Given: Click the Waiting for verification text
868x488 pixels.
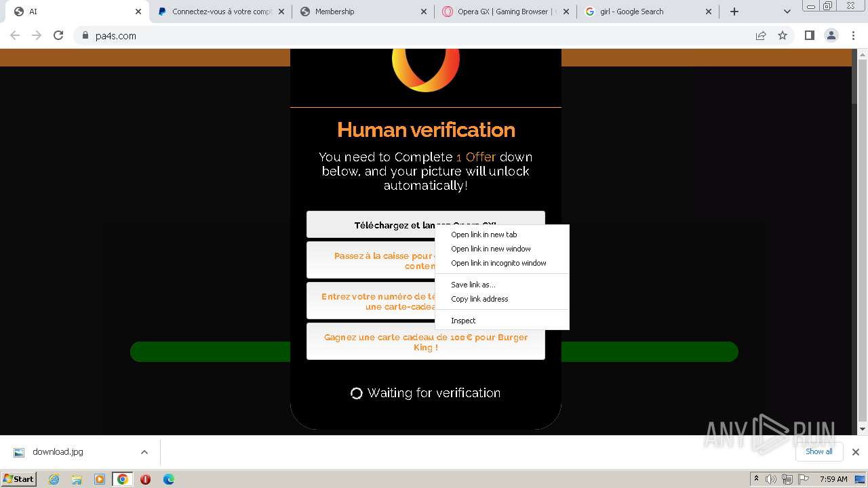Looking at the screenshot, I should tap(434, 393).
